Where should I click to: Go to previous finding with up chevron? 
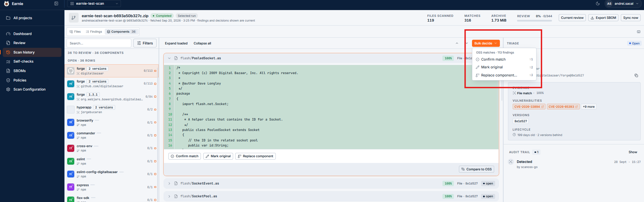coord(457,43)
